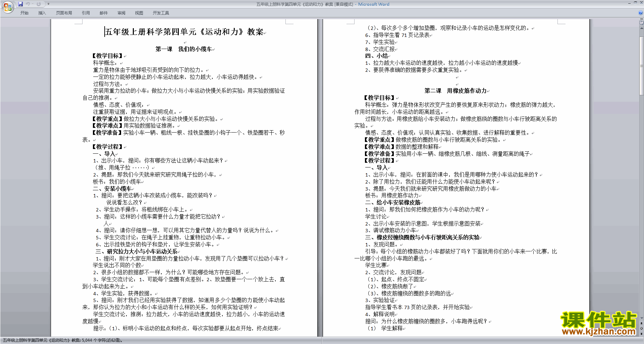Image resolution: width=644 pixels, height=344 pixels.
Task: Click line 4、学生实验，获得数据
Action: [x=123, y=293]
